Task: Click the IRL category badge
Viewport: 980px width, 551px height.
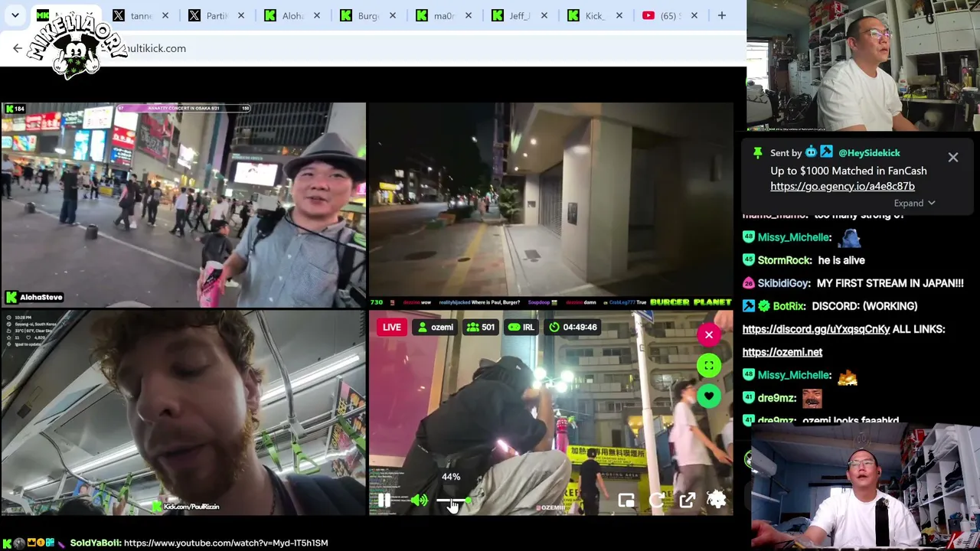Action: [521, 328]
